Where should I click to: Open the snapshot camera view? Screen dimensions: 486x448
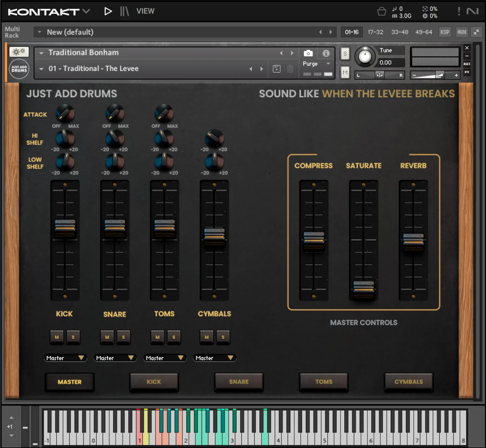(x=308, y=53)
